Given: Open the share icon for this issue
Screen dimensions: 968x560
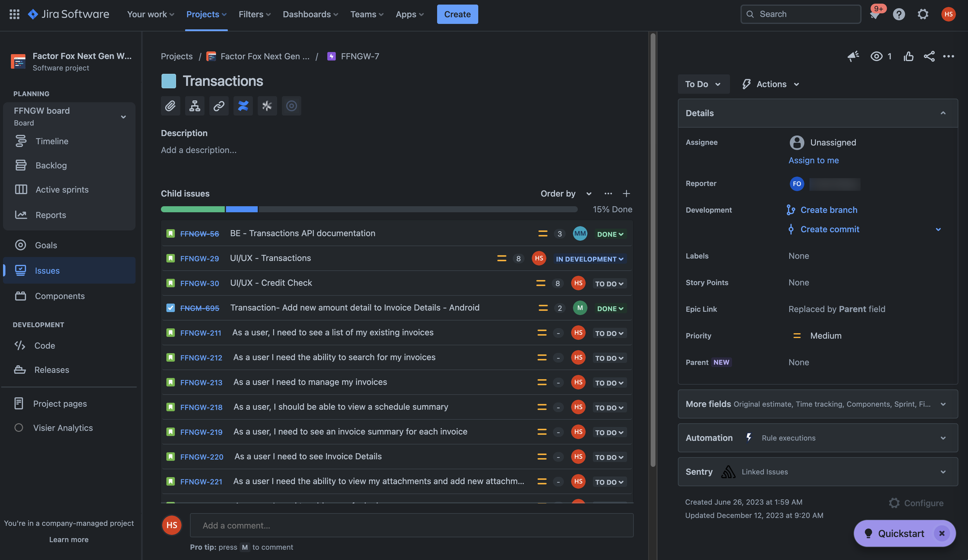Looking at the screenshot, I should [929, 57].
